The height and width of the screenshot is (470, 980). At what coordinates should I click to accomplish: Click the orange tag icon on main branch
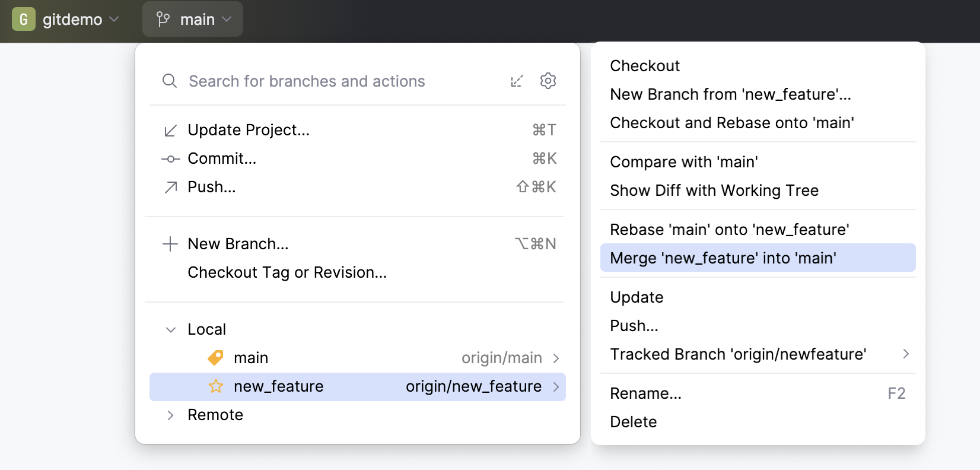click(x=215, y=357)
